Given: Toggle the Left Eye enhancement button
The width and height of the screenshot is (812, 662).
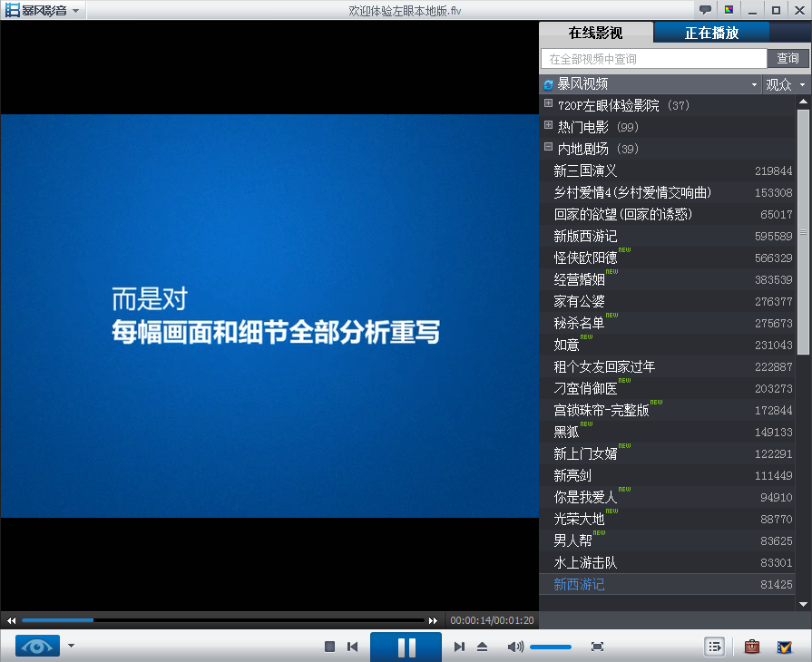Looking at the screenshot, I should coord(37,646).
